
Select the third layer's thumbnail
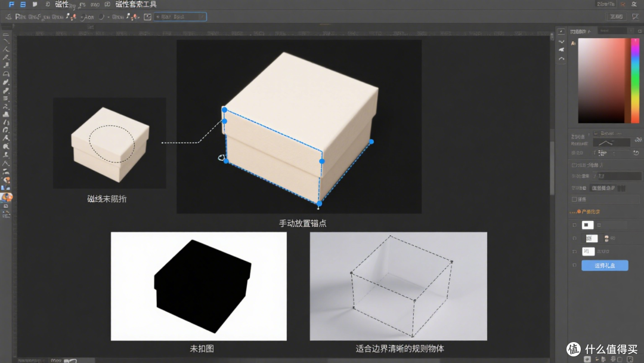pos(588,251)
